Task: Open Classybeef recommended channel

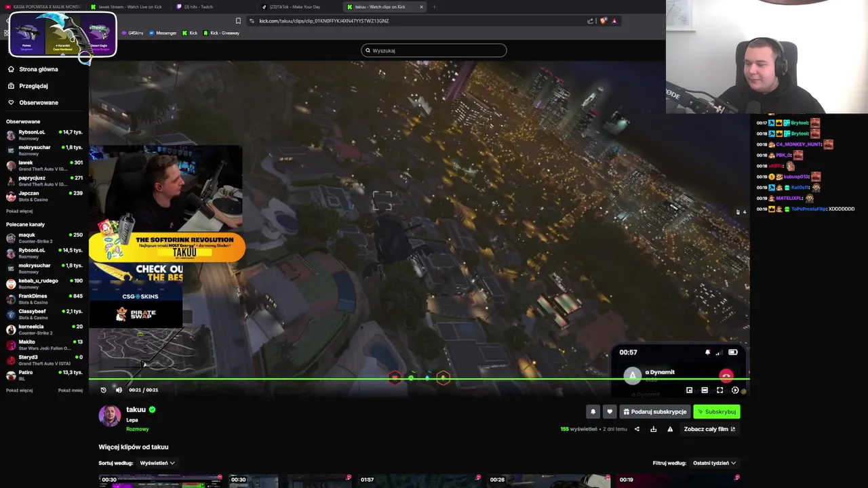Action: click(x=45, y=314)
